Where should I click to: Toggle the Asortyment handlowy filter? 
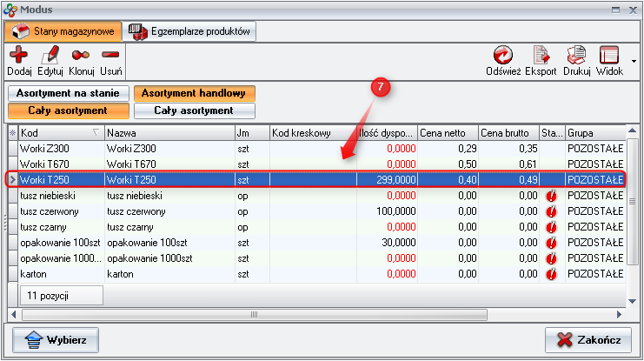click(x=194, y=93)
